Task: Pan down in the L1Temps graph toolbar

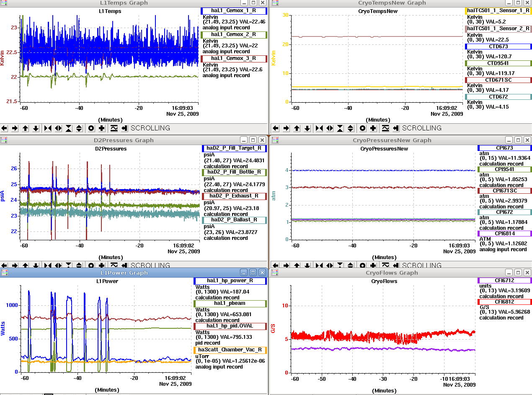Action: [x=36, y=128]
